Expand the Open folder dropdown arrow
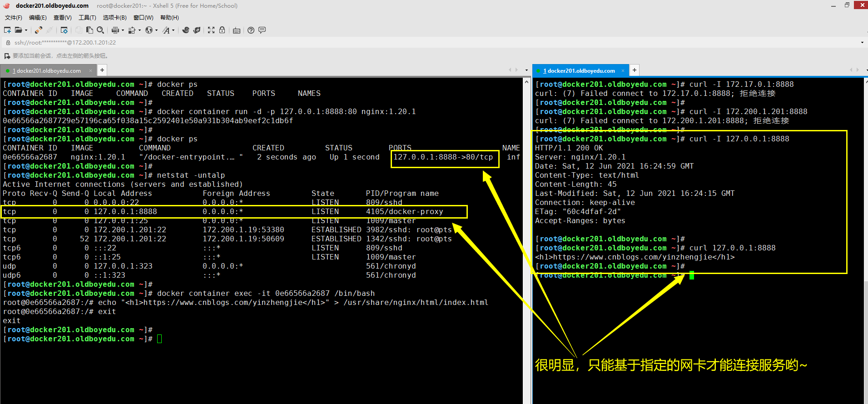This screenshot has width=868, height=404. [x=26, y=30]
